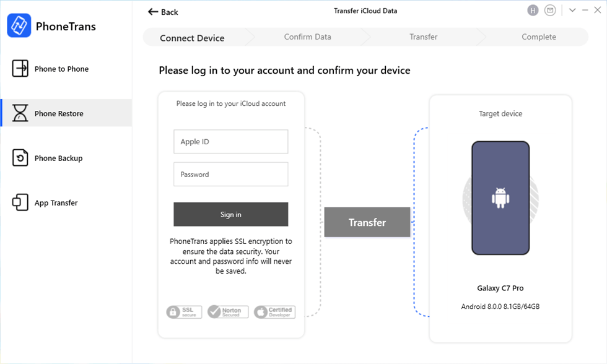The height and width of the screenshot is (364, 607).
Task: Click the PhoneTrans logo icon
Action: tap(19, 25)
